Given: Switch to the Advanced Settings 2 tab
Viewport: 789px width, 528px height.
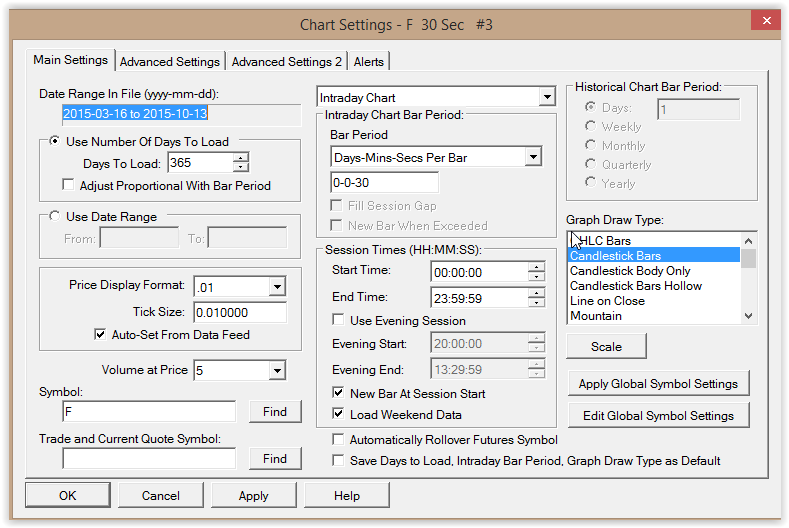Looking at the screenshot, I should (x=287, y=61).
